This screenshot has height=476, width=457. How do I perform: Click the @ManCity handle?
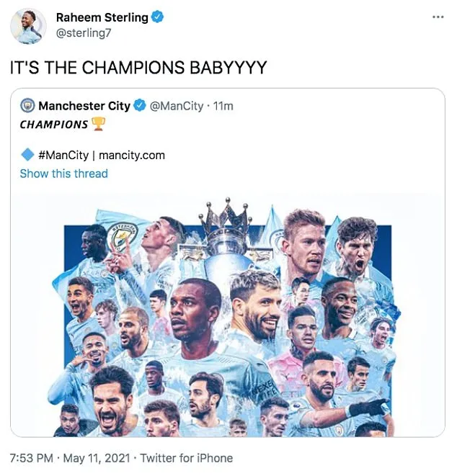click(x=175, y=106)
